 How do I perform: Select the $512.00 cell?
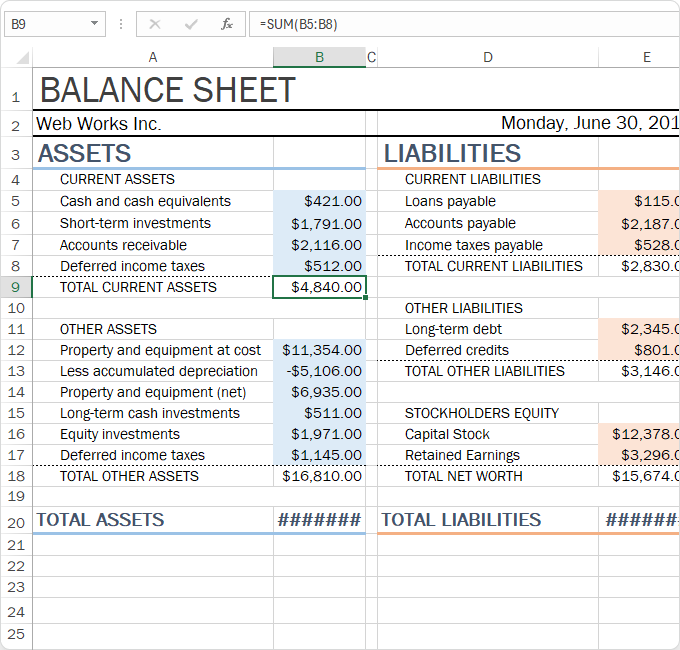(x=320, y=266)
